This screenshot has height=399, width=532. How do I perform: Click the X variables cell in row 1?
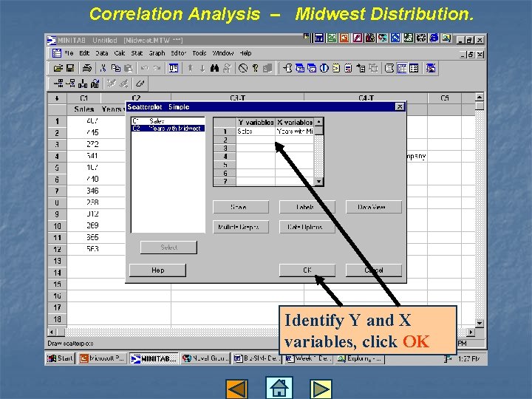(294, 132)
